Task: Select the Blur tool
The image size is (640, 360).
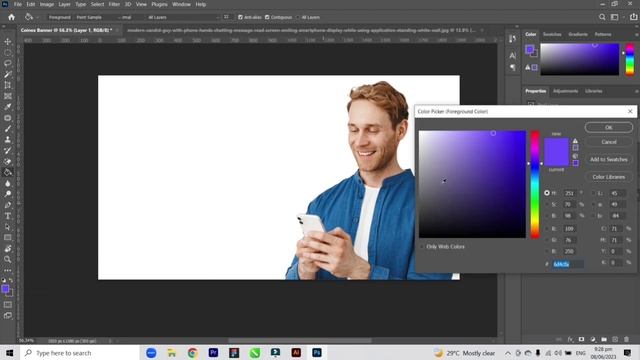Action: [8, 183]
